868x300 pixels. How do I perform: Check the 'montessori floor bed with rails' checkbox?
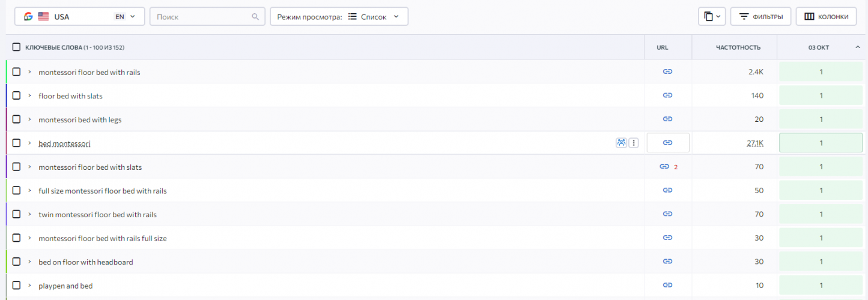(16, 71)
